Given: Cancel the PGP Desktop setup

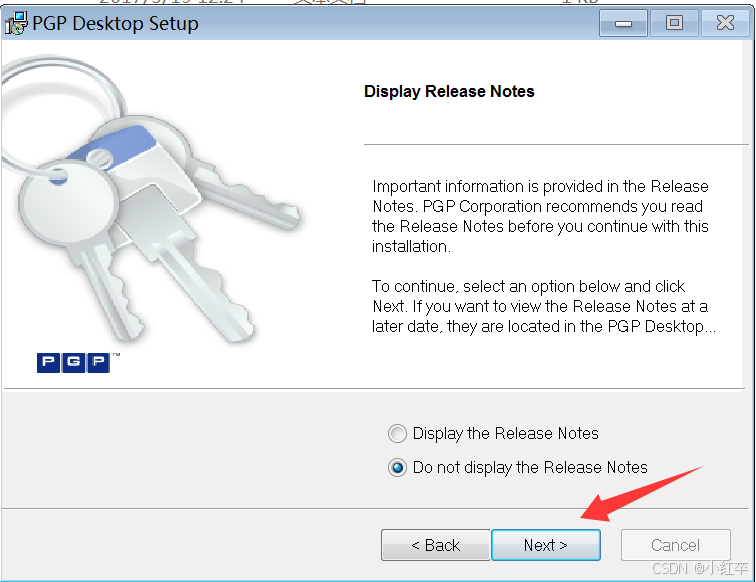Looking at the screenshot, I should coord(675,545).
